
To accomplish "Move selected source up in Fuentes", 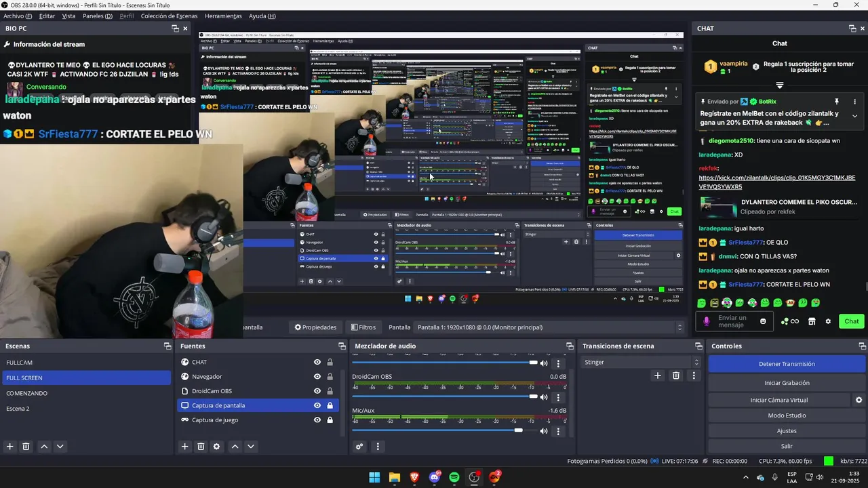I will pyautogui.click(x=235, y=447).
